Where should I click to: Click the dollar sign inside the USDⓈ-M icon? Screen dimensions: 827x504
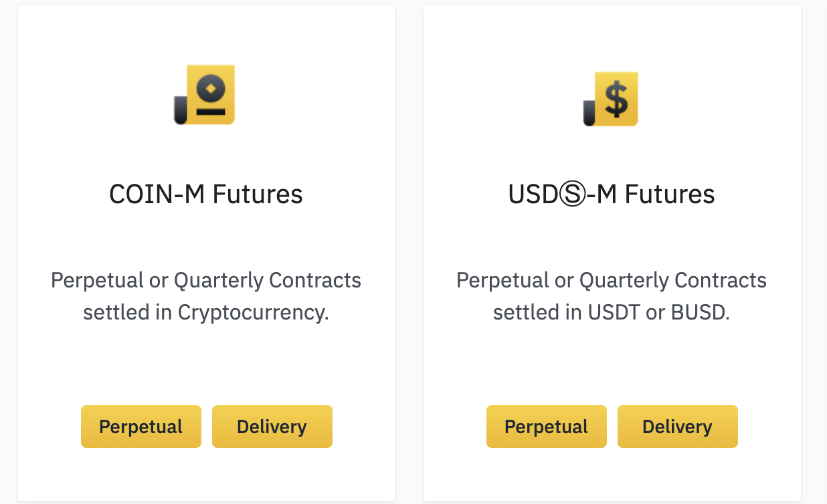tap(616, 99)
